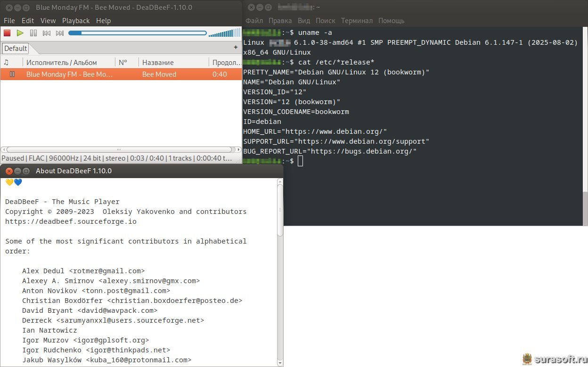Click the HOME_URL debian.org line in the terminal
This screenshot has width=588, height=367.
point(315,131)
